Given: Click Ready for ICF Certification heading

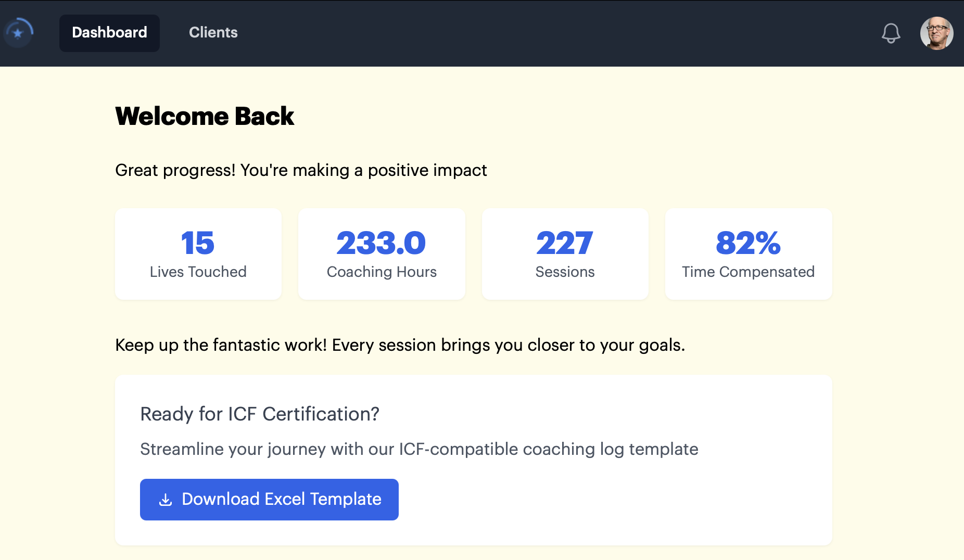Looking at the screenshot, I should click(260, 414).
